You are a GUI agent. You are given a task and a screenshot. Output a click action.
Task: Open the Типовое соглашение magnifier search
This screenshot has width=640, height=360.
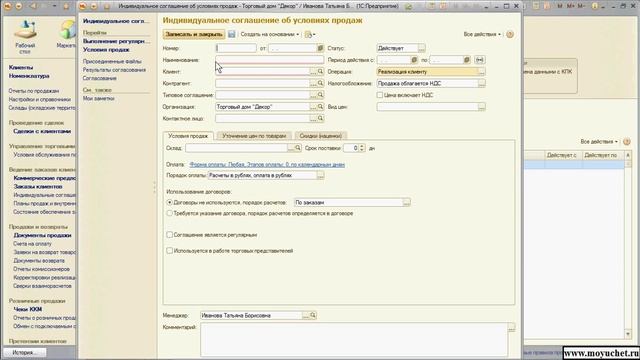(320, 95)
